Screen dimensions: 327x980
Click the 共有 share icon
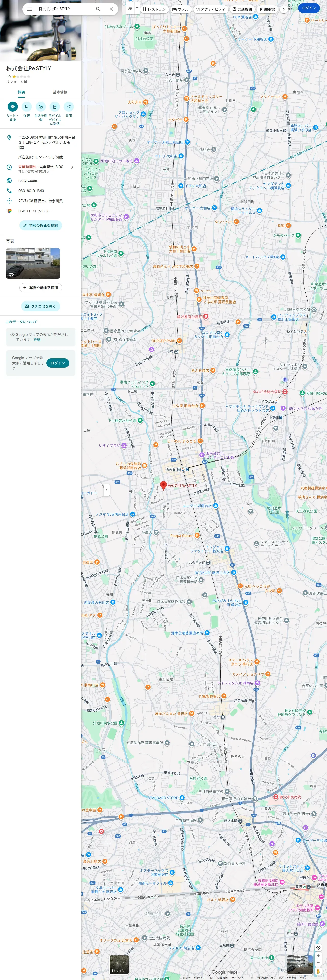[69, 107]
